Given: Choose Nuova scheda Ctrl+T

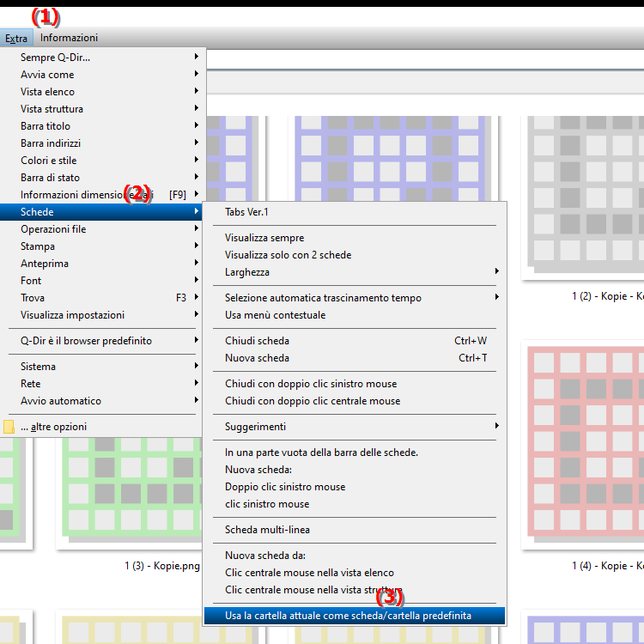Looking at the screenshot, I should click(355, 358).
